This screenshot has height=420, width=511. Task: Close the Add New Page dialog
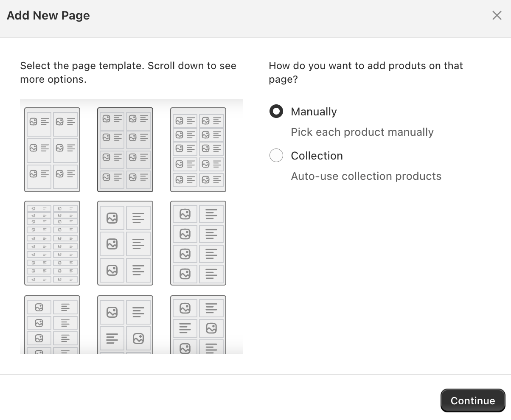pyautogui.click(x=497, y=15)
